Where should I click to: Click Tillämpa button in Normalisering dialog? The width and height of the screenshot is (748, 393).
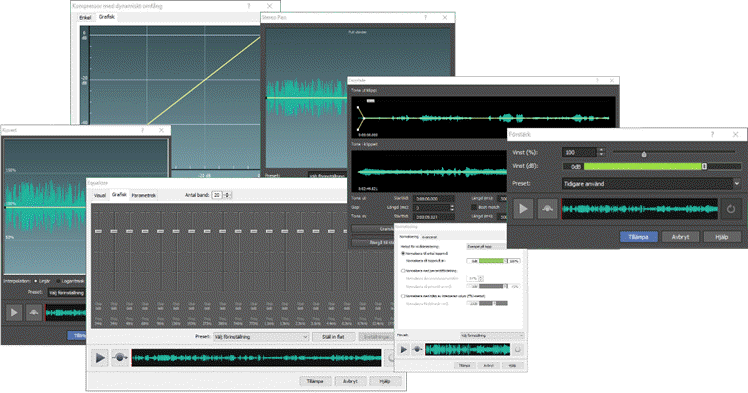pos(464,365)
